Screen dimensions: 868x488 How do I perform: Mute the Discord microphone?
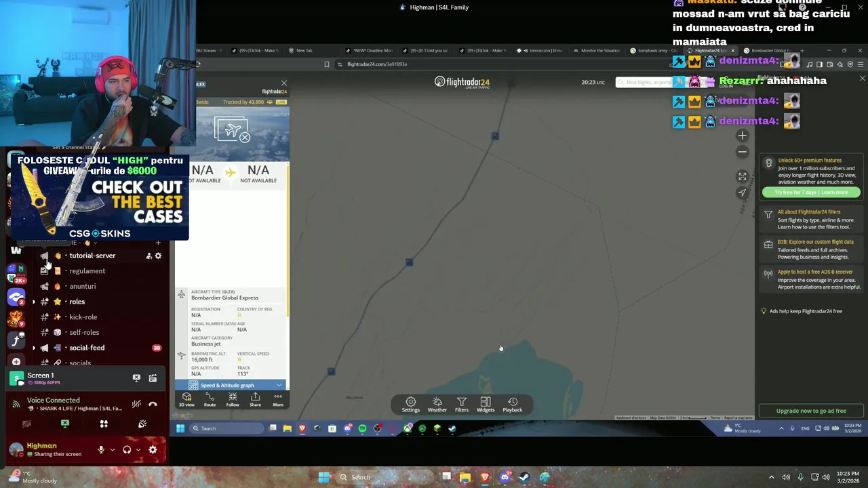pos(101,449)
